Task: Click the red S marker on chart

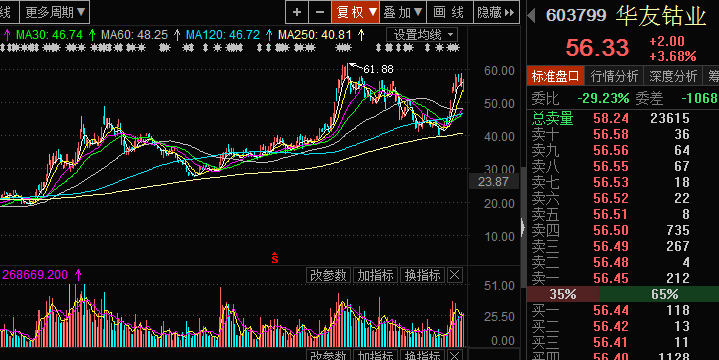Action: coord(275,258)
